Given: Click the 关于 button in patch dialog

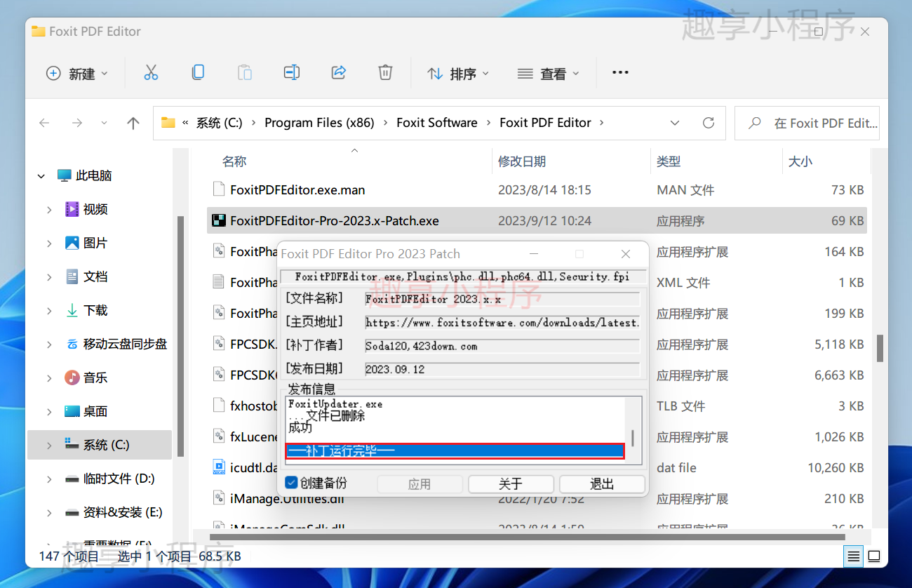Looking at the screenshot, I should pos(511,484).
